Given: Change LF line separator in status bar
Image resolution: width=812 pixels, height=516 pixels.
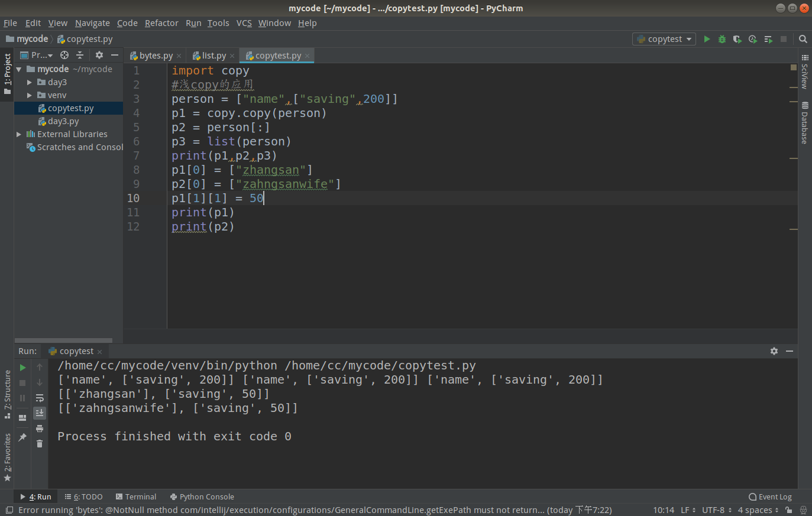Looking at the screenshot, I should click(x=688, y=510).
